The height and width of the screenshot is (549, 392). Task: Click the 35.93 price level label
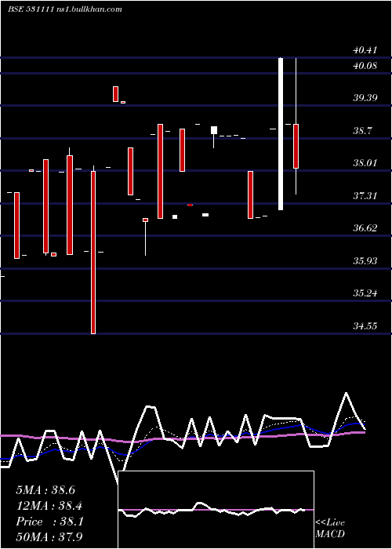tap(365, 261)
